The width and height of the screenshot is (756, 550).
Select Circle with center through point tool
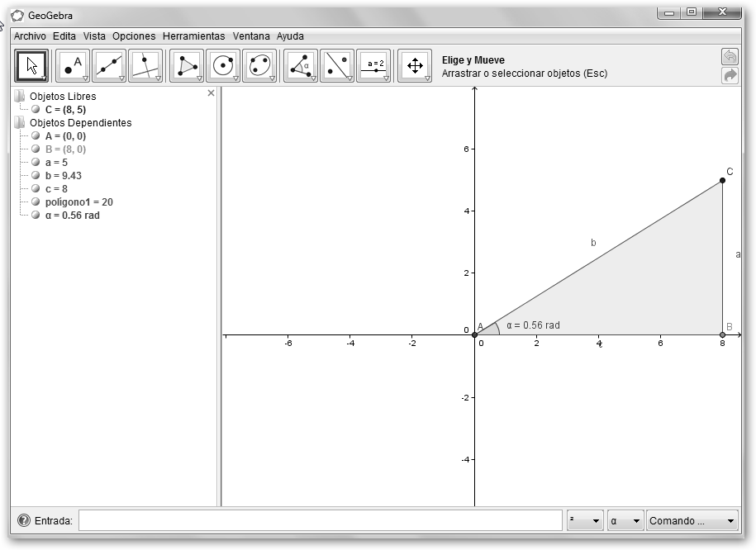pyautogui.click(x=222, y=66)
